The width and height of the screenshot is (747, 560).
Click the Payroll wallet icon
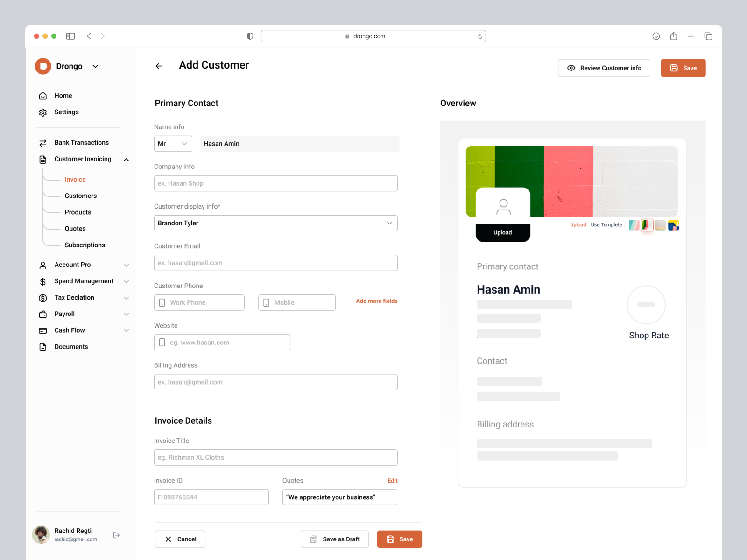pyautogui.click(x=42, y=314)
